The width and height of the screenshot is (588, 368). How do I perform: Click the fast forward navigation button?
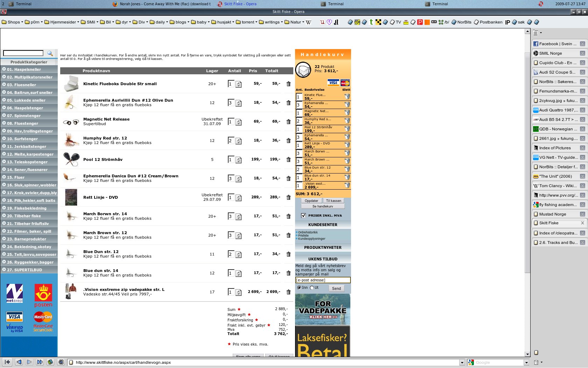(x=40, y=362)
